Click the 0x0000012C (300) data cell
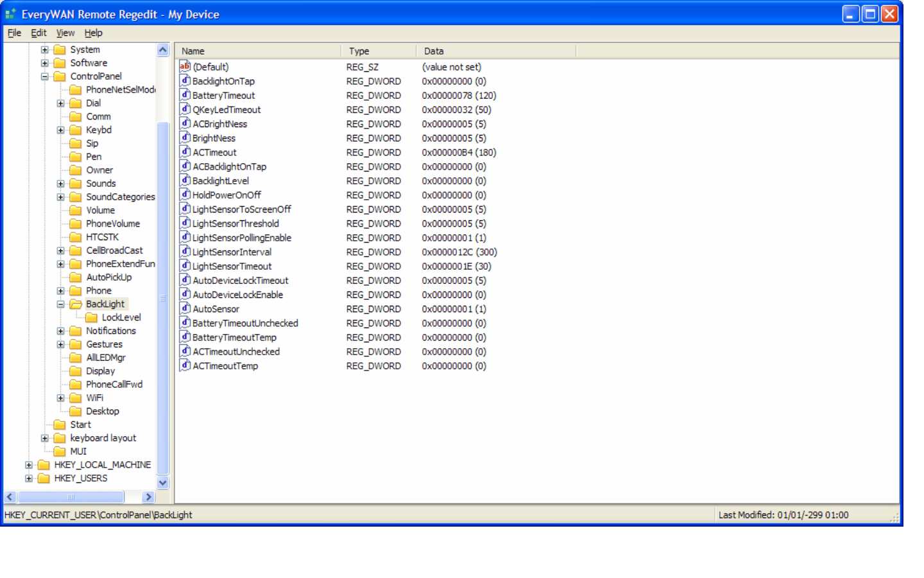 (459, 252)
